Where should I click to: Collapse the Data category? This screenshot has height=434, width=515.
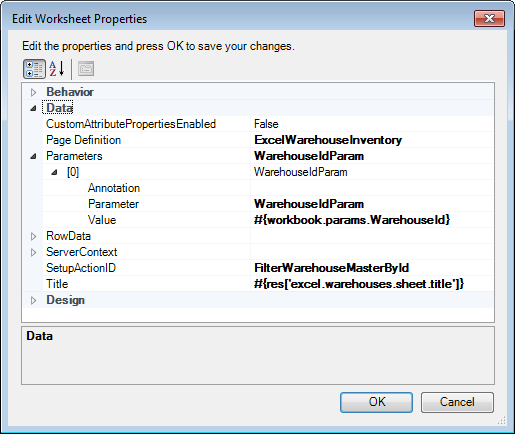[x=33, y=108]
